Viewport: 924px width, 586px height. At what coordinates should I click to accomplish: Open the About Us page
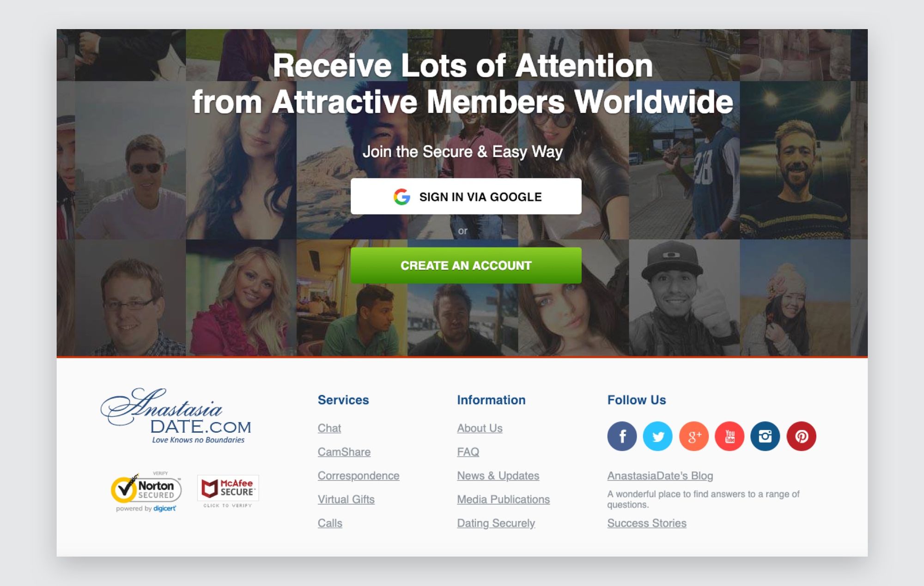pos(480,428)
